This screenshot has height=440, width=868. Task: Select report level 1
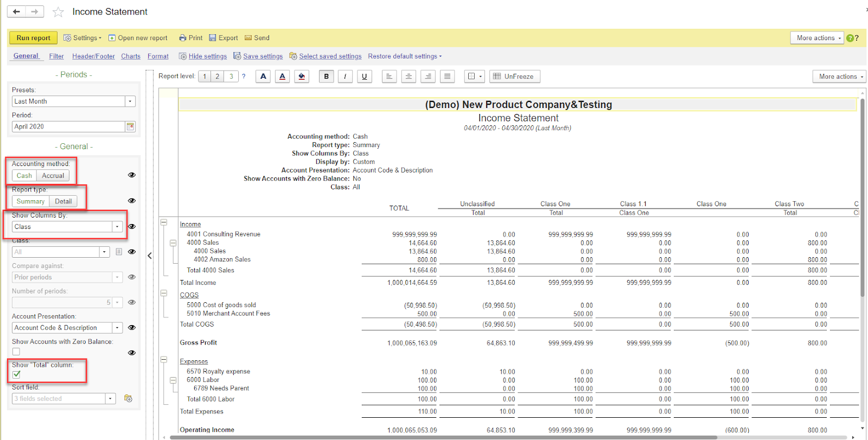tap(205, 76)
